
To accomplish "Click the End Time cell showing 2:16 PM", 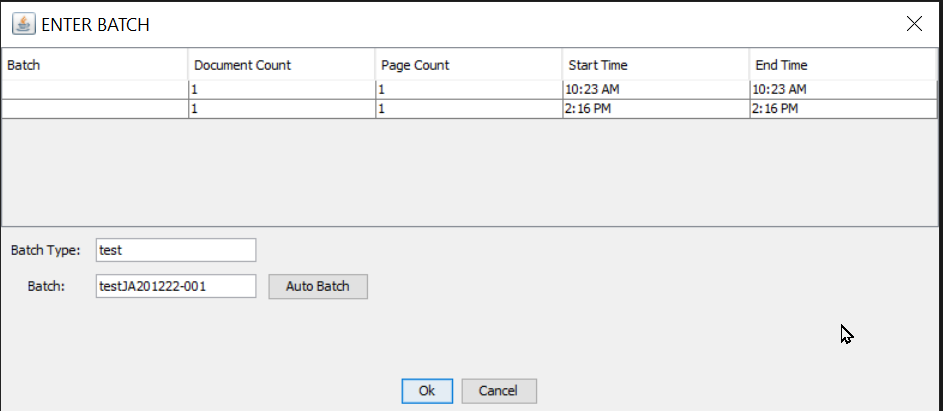I will click(x=842, y=109).
